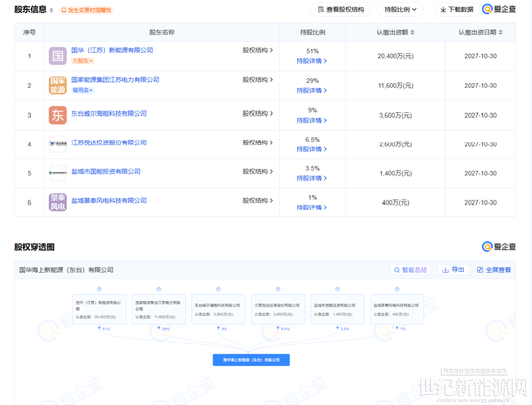This screenshot has width=532, height=405.
Task: Click the 国家能源 company logo icon
Action: click(58, 86)
